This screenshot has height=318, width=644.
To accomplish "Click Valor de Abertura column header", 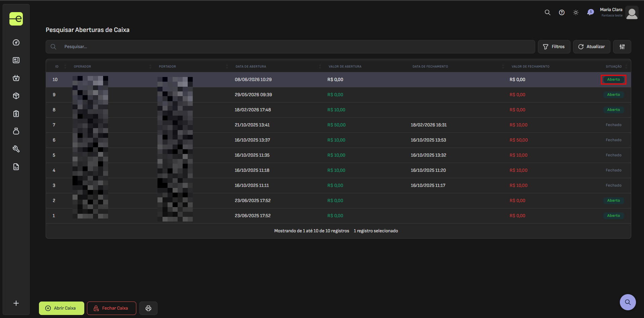I will coord(345,67).
